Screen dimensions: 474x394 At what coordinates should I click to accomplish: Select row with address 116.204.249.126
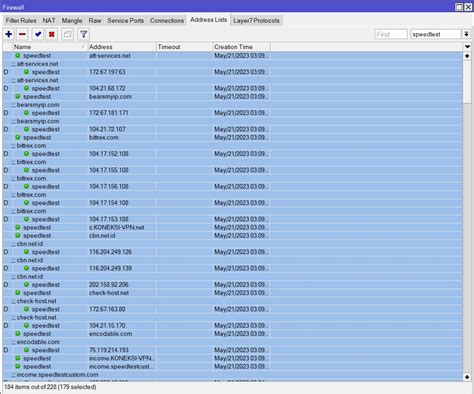[x=232, y=252]
